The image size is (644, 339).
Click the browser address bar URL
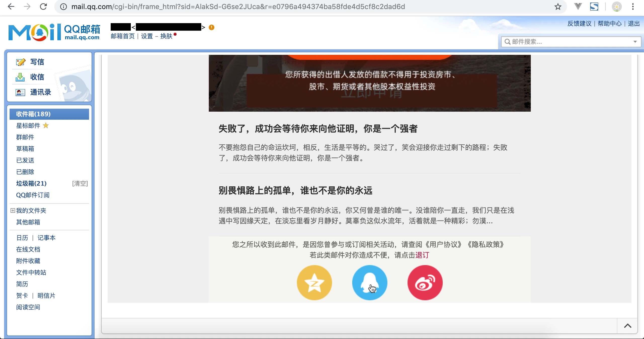[238, 7]
